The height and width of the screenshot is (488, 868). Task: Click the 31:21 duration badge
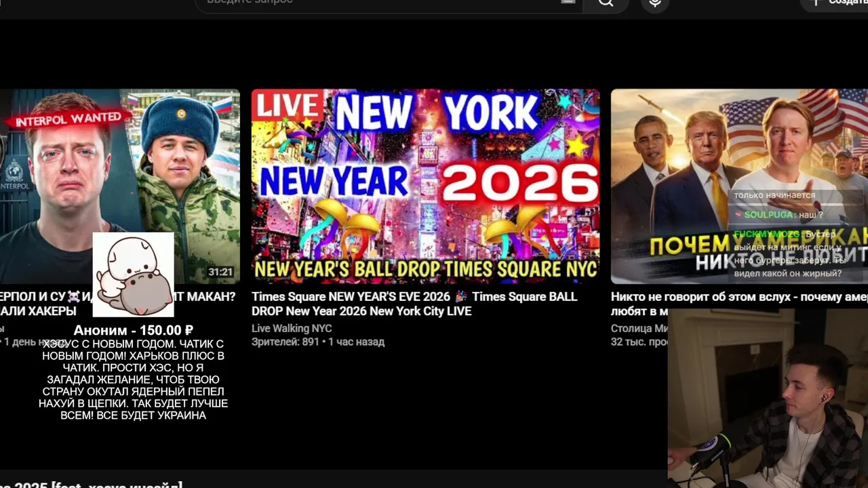[x=220, y=272]
